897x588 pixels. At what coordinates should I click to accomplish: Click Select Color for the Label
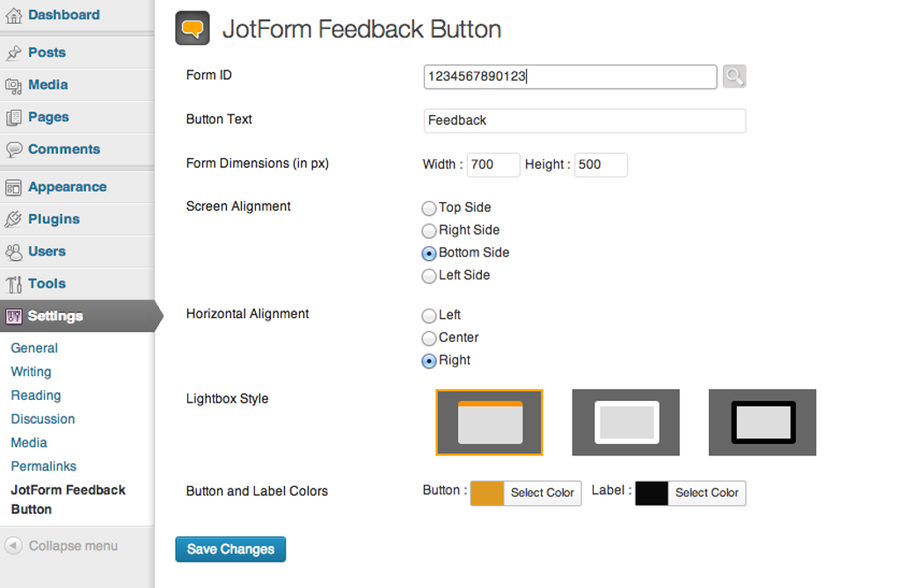[x=706, y=493]
